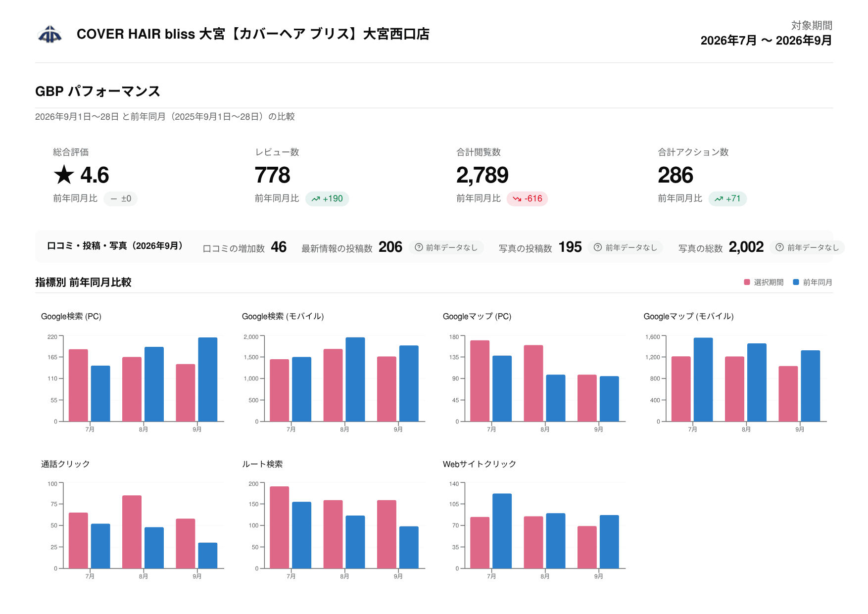Click the upward trend arrow in +190 badge
The width and height of the screenshot is (868, 614).
(x=316, y=199)
